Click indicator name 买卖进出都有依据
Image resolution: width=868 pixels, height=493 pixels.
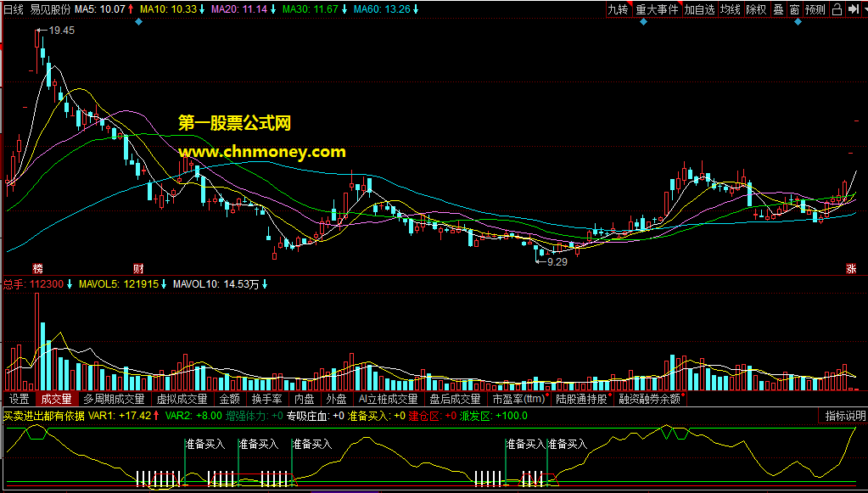coord(44,416)
